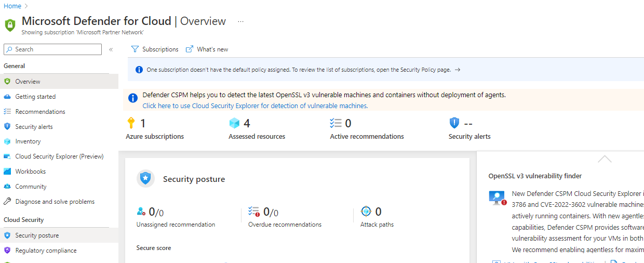Open the Overview menu item
The image size is (644, 263).
coord(59,82)
